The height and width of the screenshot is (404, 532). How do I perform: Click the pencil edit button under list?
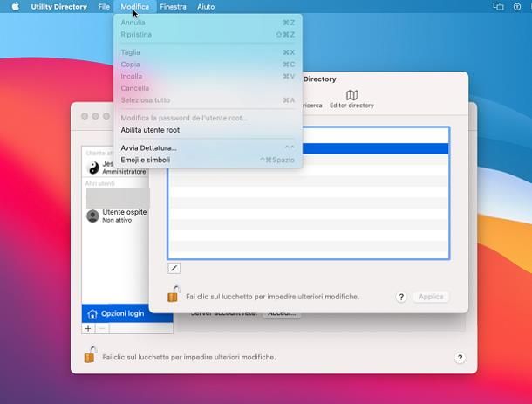coord(174,268)
